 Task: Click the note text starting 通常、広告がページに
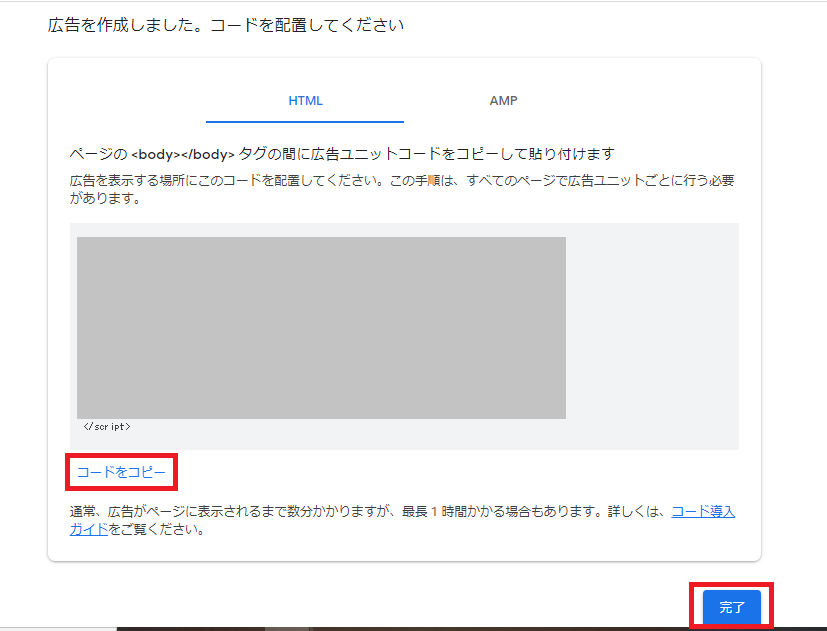(x=402, y=520)
